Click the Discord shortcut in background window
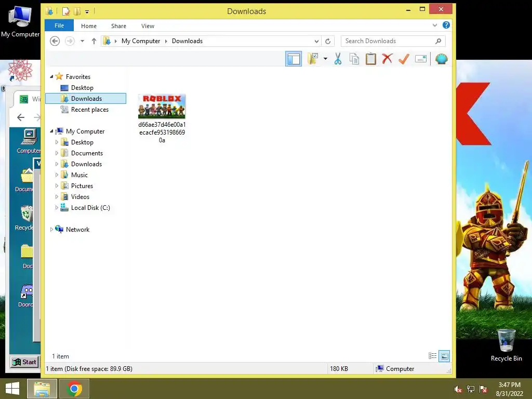This screenshot has width=532, height=399. (x=26, y=296)
